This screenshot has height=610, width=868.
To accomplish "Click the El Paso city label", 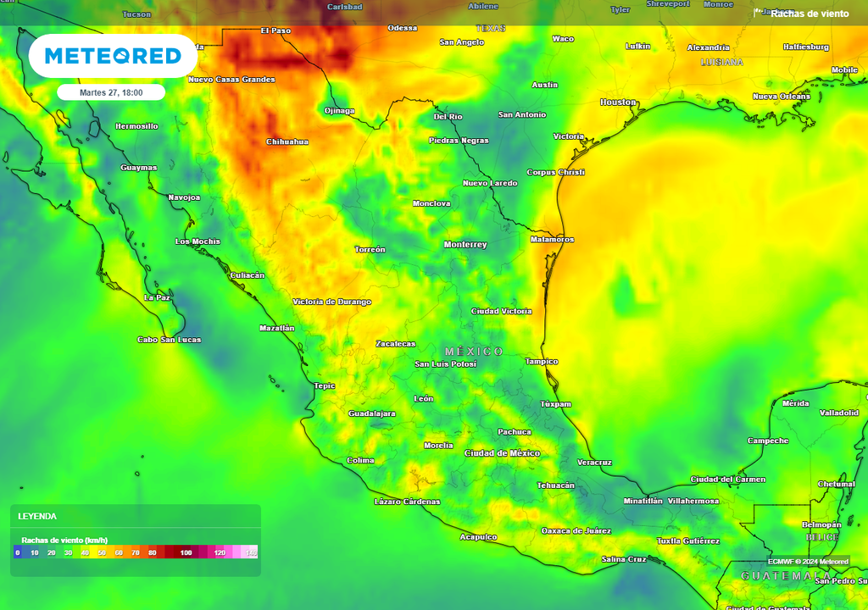I will click(277, 30).
